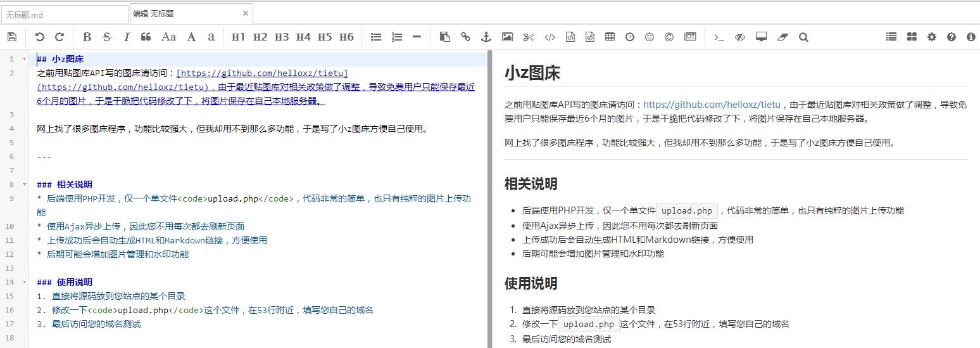The image size is (980, 348).
Task: Open help question mark icon
Action: 952,37
